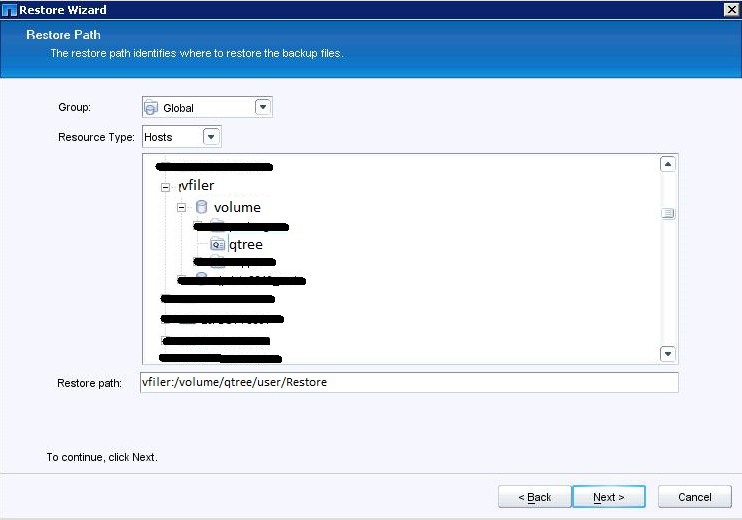The image size is (742, 520).
Task: Click the tree scroll down arrow
Action: tap(668, 353)
